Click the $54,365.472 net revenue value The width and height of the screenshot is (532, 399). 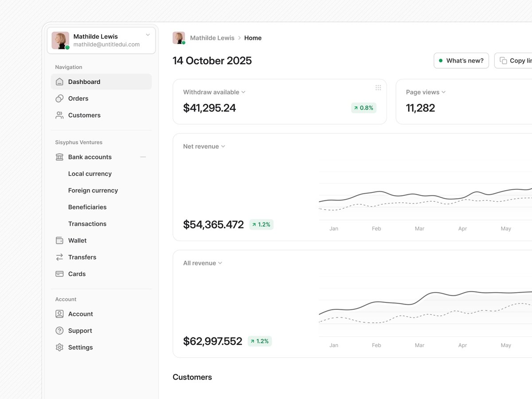213,225
